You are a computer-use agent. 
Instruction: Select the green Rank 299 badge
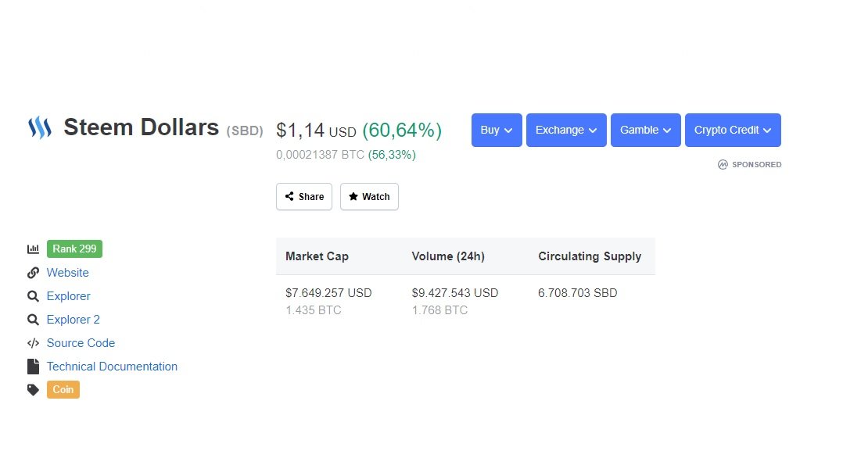pos(75,249)
